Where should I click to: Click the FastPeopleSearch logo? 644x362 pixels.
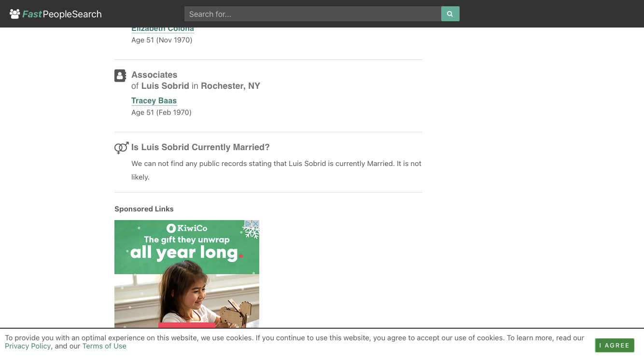[56, 14]
